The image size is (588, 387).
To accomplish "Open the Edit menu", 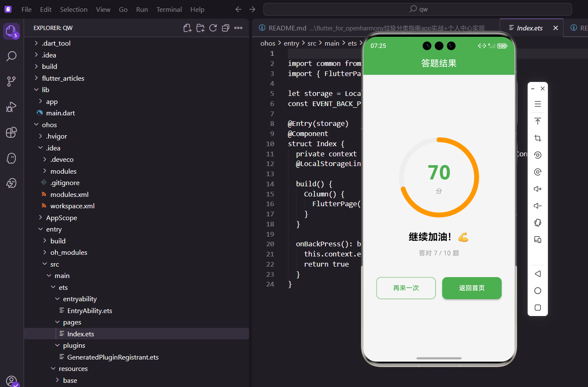I will coord(46,9).
